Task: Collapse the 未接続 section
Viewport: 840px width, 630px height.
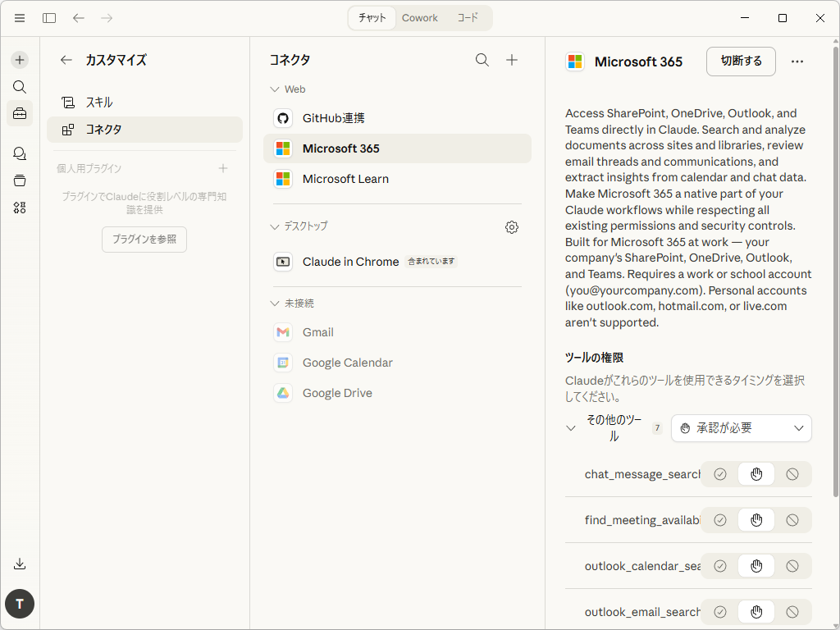Action: pyautogui.click(x=274, y=303)
